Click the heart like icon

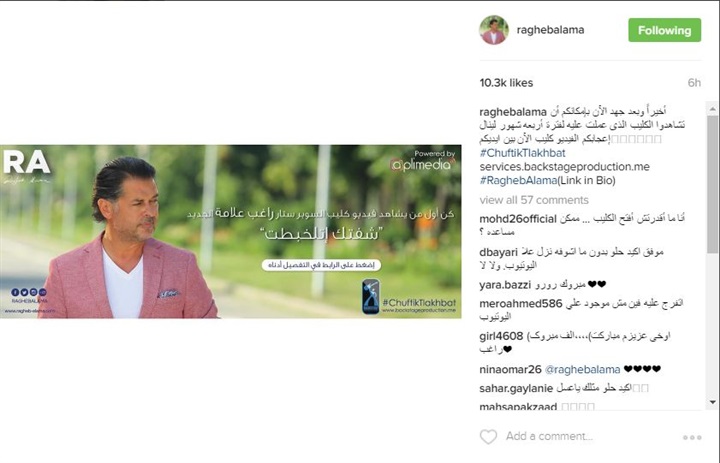click(488, 436)
